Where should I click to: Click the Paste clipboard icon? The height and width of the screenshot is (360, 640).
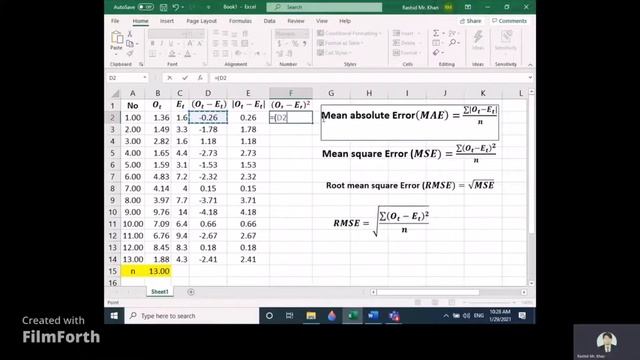click(117, 38)
